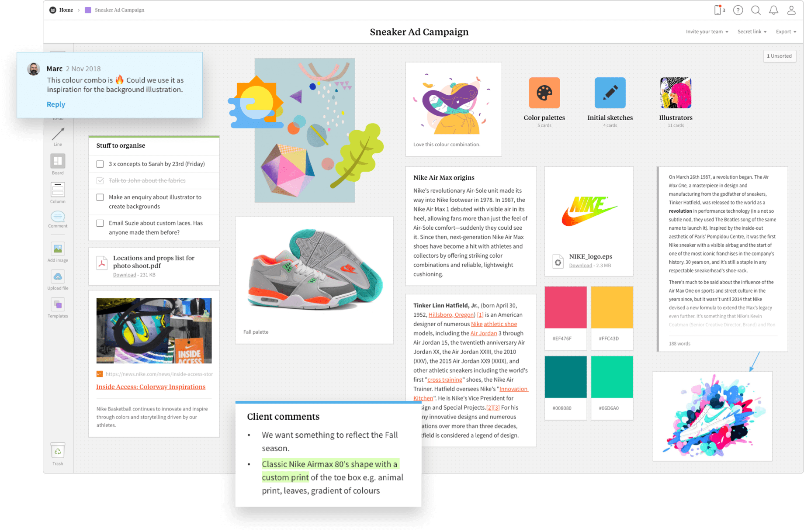Screen dimensions: 804x532
Task: Click the '188 words' count label
Action: [x=679, y=344]
